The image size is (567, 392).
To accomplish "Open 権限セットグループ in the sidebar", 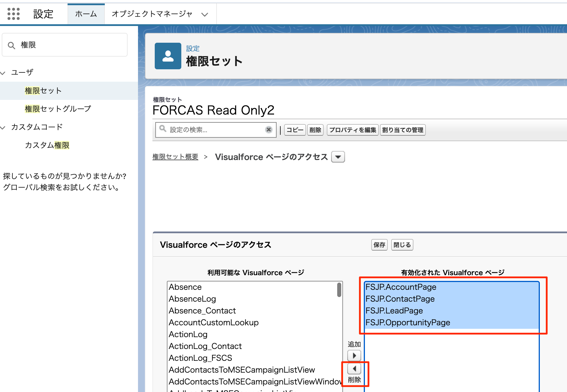I will click(x=58, y=109).
